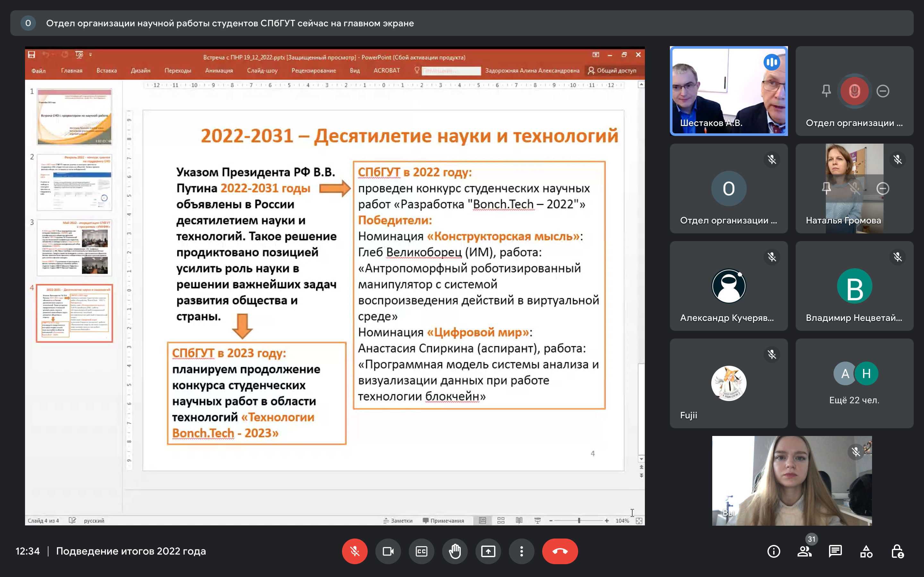The image size is (924, 577).
Task: Show the participants list
Action: 805,551
